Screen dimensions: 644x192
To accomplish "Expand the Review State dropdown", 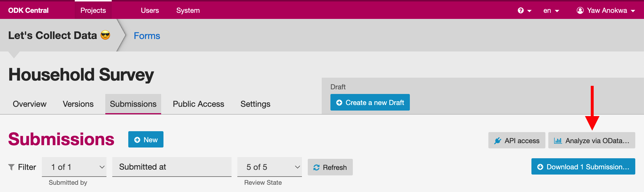I will click(x=270, y=167).
